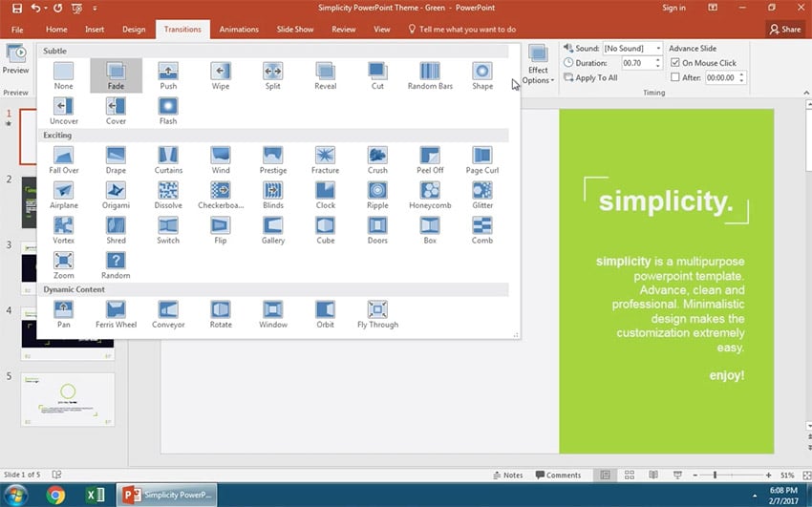Image resolution: width=812 pixels, height=507 pixels.
Task: Choose the Glitter transition
Action: (482, 195)
